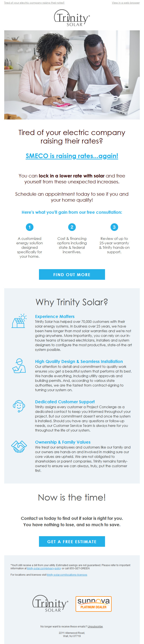Click the numbered circle icon 3
This screenshot has width=144, height=644.
click(114, 227)
